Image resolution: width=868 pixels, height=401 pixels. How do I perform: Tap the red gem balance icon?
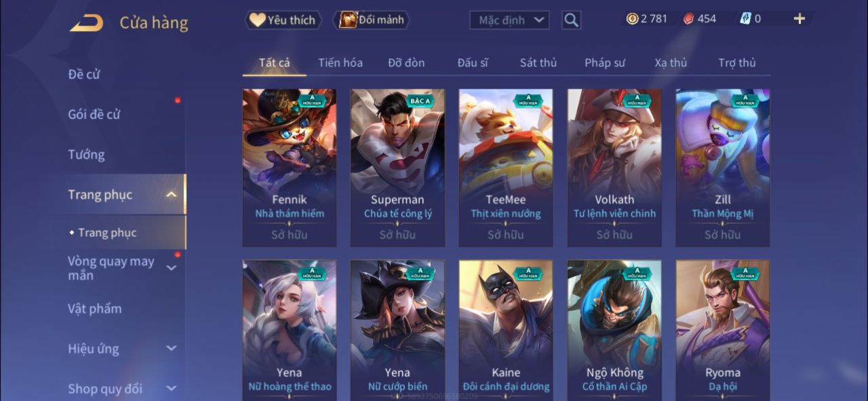(688, 19)
